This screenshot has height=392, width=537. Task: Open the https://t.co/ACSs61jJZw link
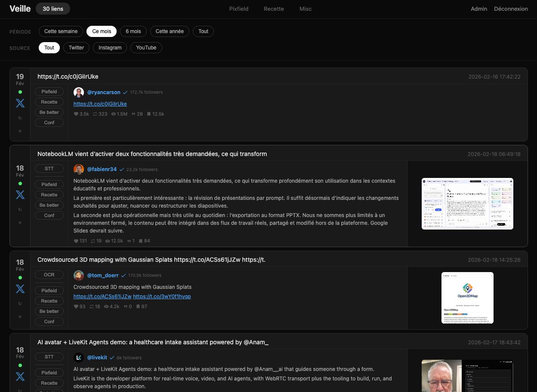[102, 296]
